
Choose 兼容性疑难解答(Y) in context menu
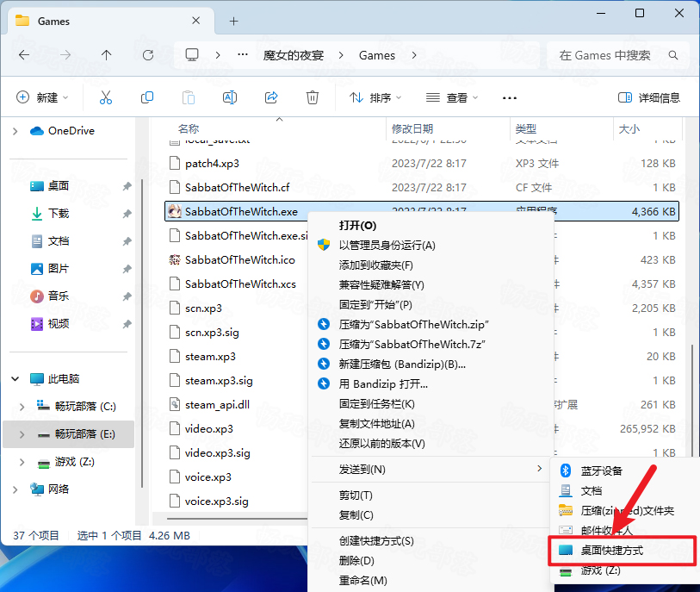(381, 285)
